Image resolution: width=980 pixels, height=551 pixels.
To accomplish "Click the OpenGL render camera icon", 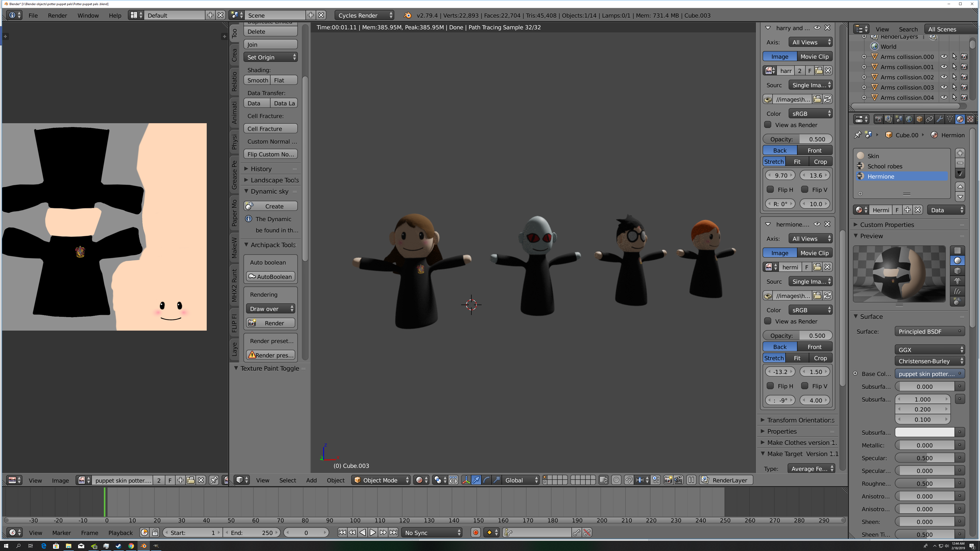I will [x=668, y=480].
